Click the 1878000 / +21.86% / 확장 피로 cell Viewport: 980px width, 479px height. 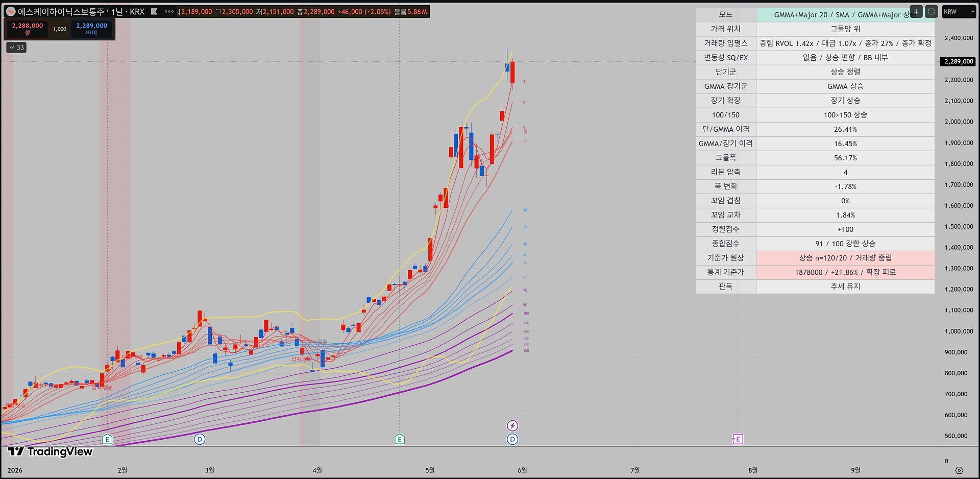coord(845,272)
